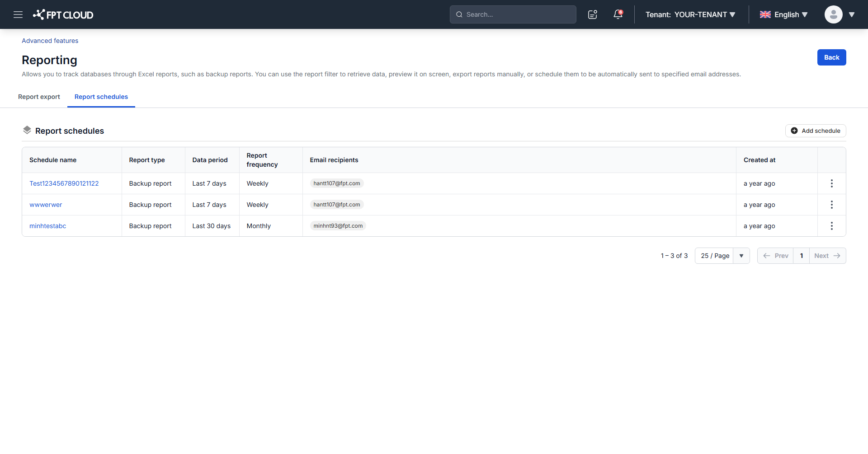Focus the Search input field
Image resolution: width=868 pixels, height=454 pixels.
point(513,14)
